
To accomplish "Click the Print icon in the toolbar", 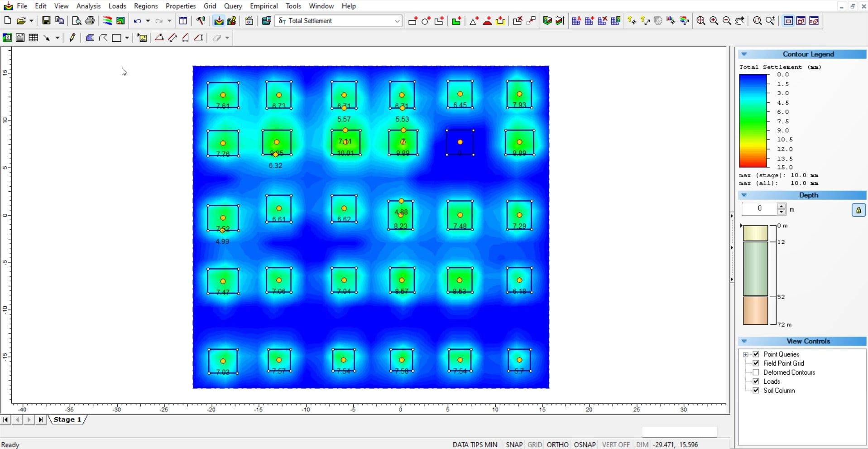I will (x=90, y=21).
